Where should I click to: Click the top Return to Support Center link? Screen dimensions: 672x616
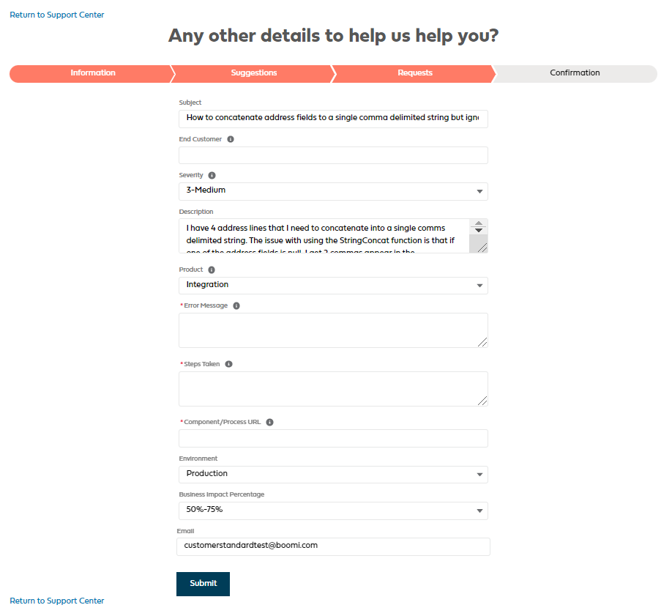57,15
